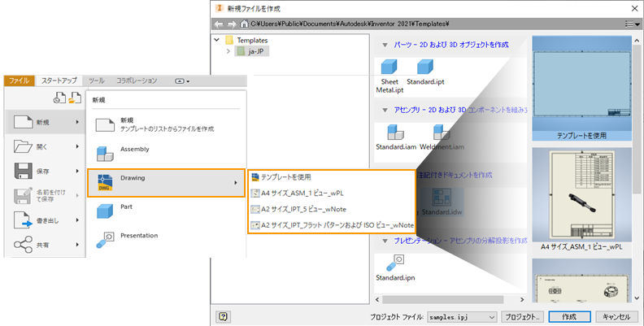This screenshot has width=644, height=326.
Task: Click the forward navigation arrow in dialog
Action: [232, 24]
